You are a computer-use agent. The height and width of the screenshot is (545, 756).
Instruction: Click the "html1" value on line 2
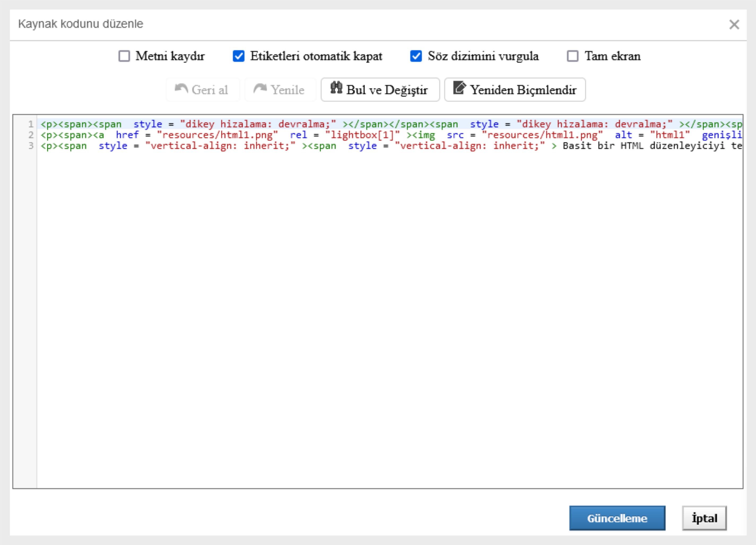[670, 135]
